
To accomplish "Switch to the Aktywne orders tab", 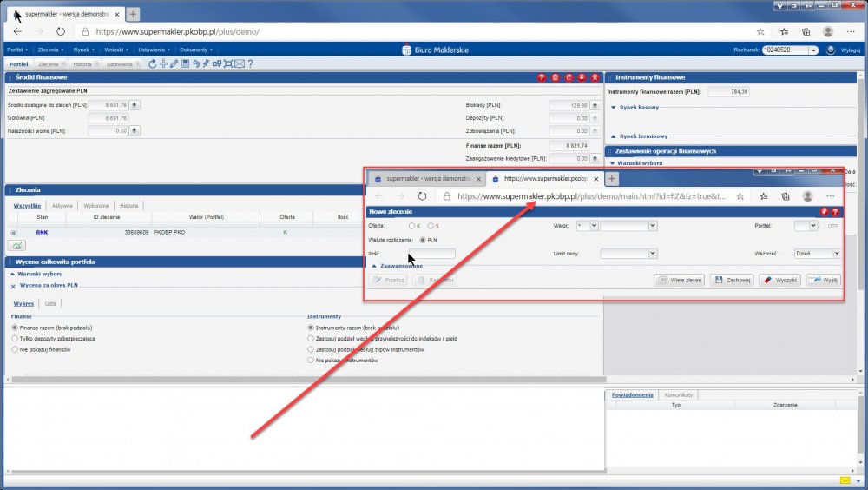I will pos(62,206).
